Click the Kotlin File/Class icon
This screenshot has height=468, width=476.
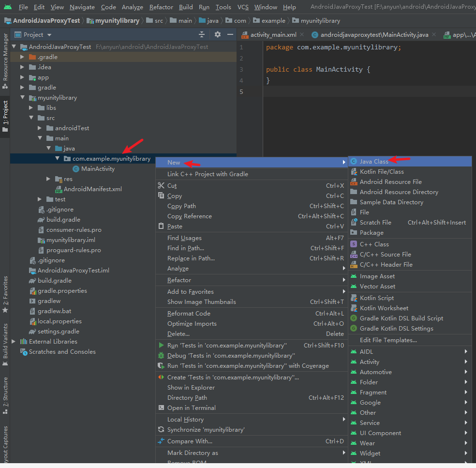[354, 172]
